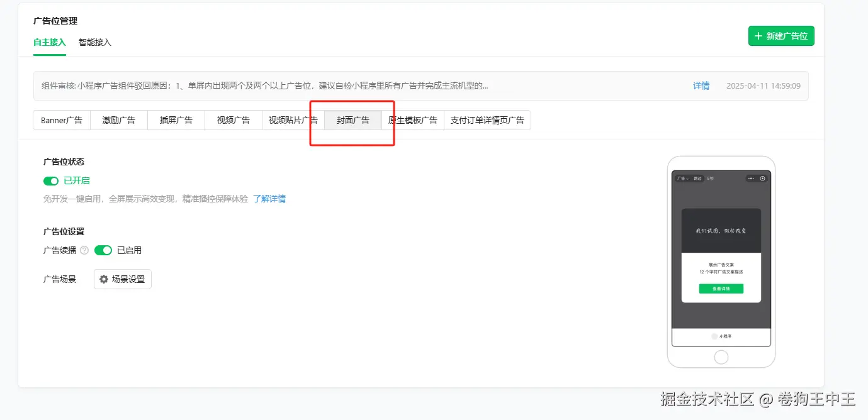
Task: Click the gear icon in 场景设置
Action: point(104,279)
